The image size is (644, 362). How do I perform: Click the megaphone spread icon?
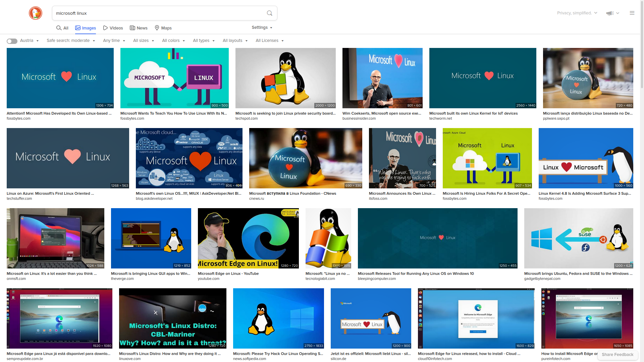coord(609,13)
